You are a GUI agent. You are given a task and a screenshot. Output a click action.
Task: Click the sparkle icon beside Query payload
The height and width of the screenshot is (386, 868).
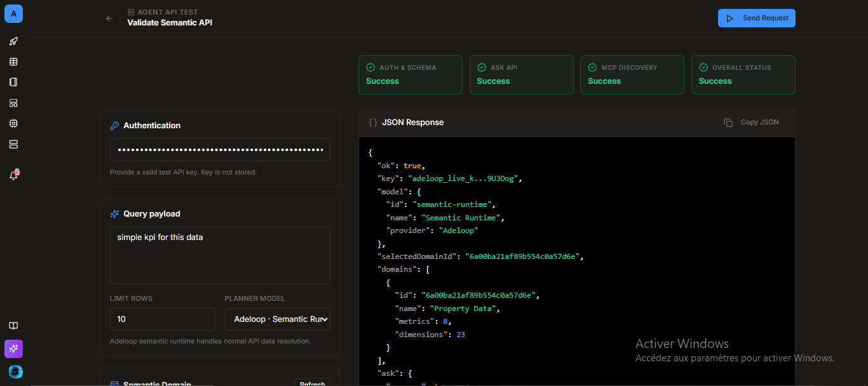coord(114,214)
